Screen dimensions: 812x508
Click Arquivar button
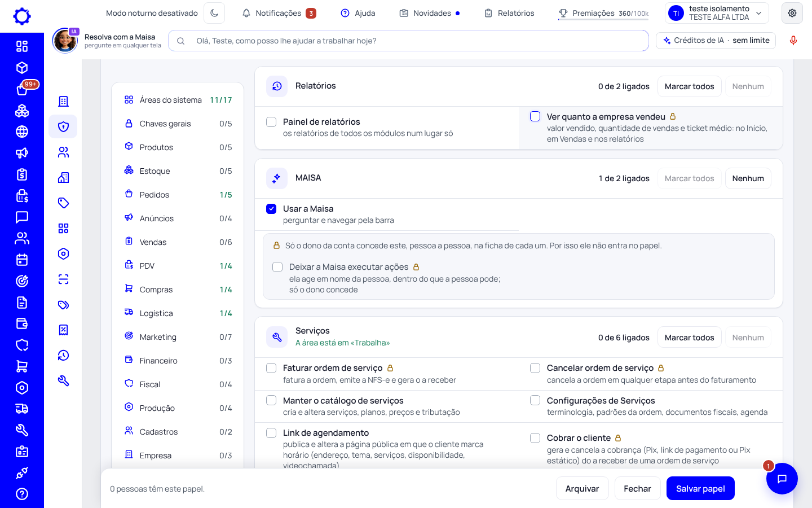(582, 488)
